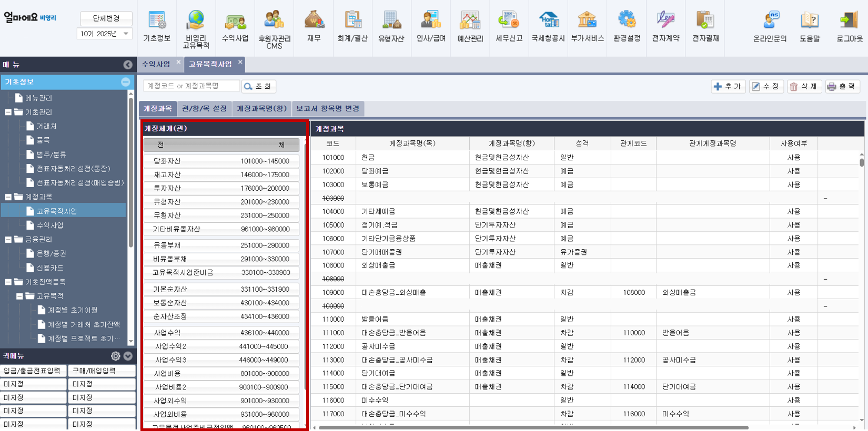This screenshot has height=431, width=868.
Task: Open 신용카드 tree item
Action: tap(50, 268)
